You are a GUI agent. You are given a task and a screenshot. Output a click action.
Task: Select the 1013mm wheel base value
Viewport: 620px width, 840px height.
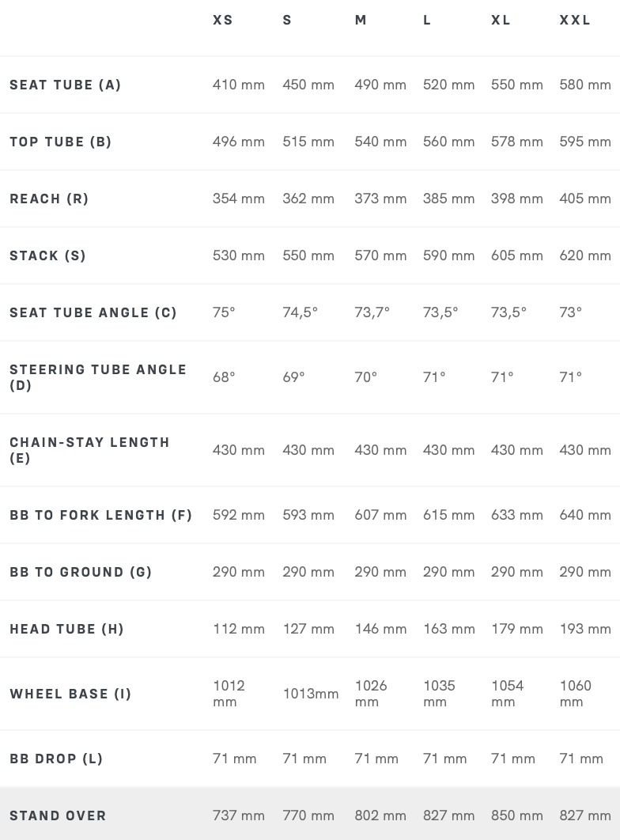[310, 694]
